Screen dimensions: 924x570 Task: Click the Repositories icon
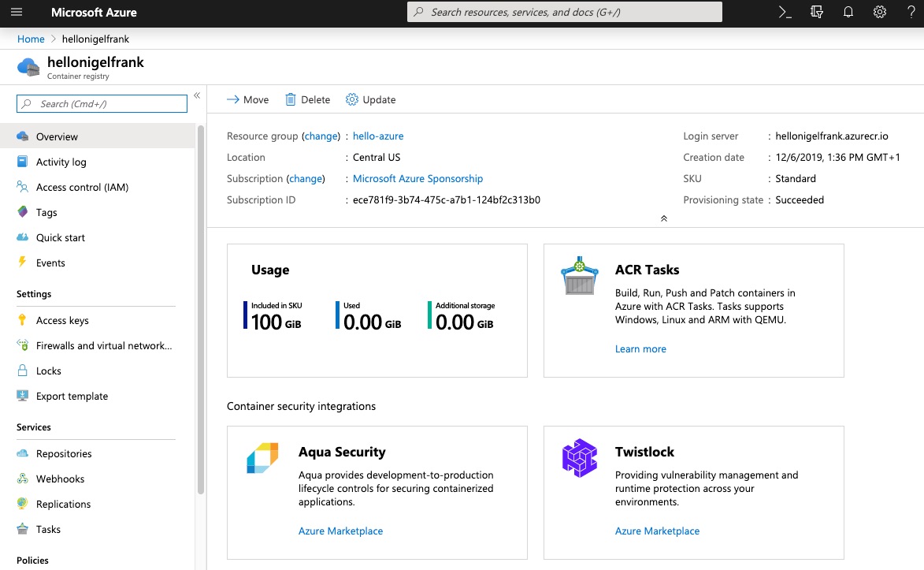pyautogui.click(x=22, y=453)
